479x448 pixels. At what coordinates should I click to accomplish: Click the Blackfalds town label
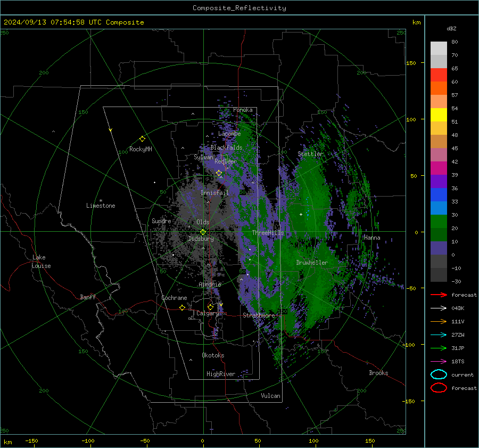[226, 148]
